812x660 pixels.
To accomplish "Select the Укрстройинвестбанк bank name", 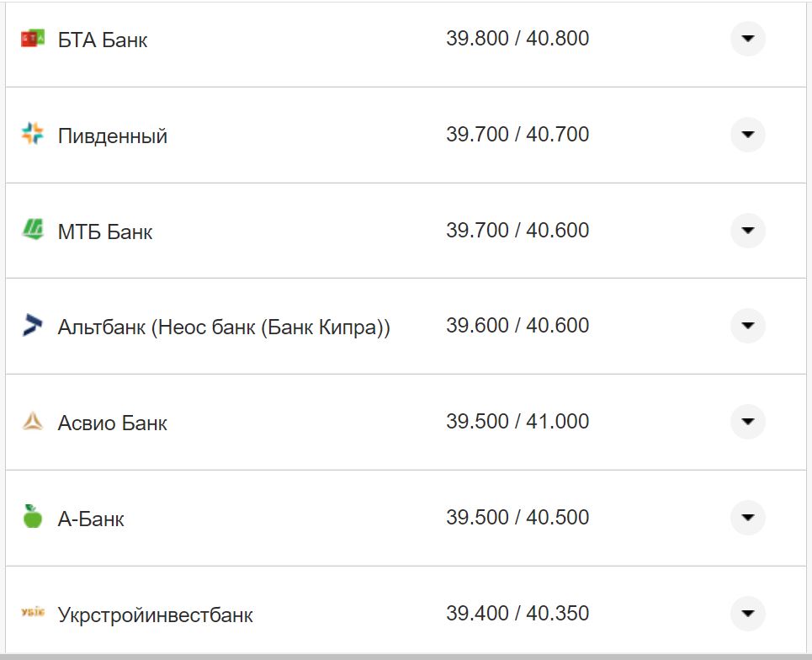I will pyautogui.click(x=156, y=615).
